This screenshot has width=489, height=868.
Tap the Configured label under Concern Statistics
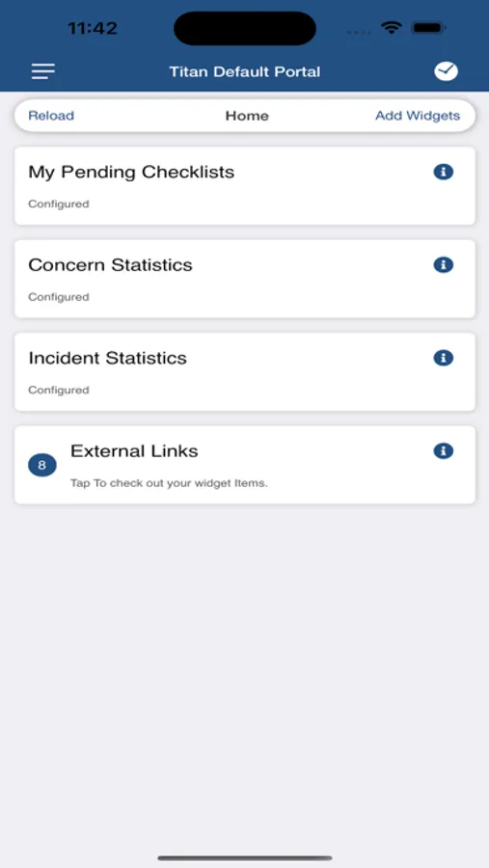pyautogui.click(x=59, y=297)
